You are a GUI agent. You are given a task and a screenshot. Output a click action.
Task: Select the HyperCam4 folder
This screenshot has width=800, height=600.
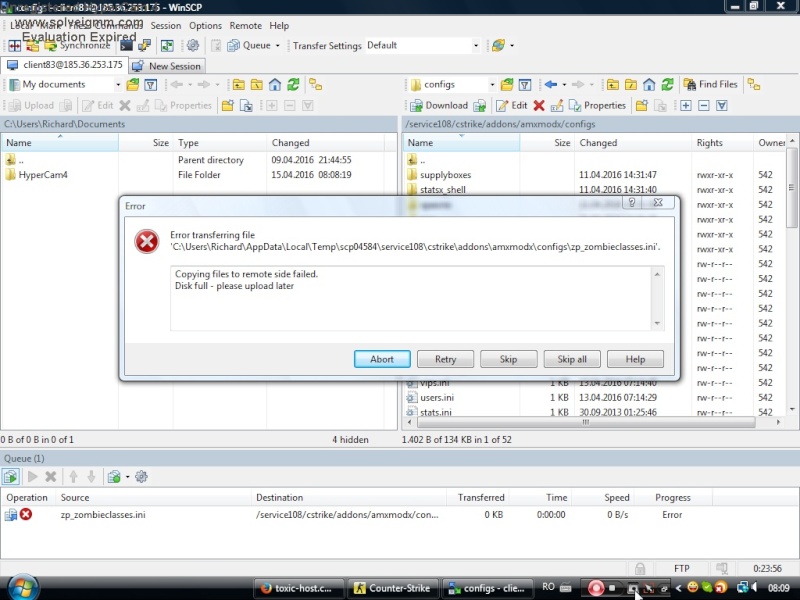43,175
